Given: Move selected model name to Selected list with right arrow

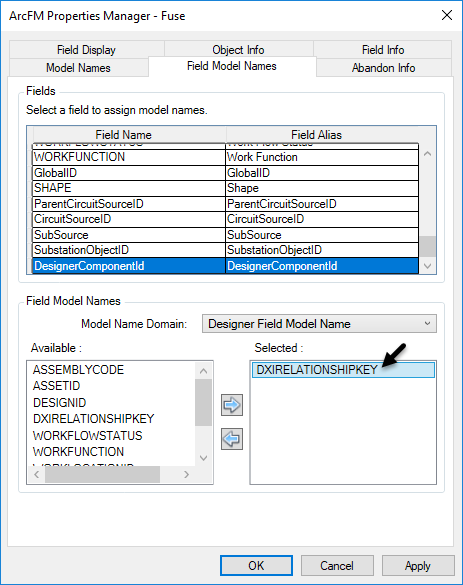Looking at the screenshot, I should [x=232, y=405].
